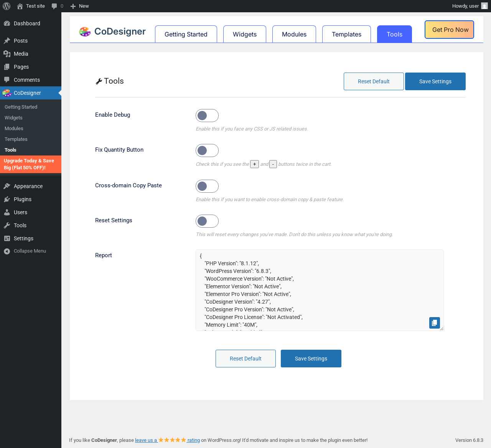Open the WordPress logo menu
Screen dimensions: 491x448
click(x=6, y=6)
